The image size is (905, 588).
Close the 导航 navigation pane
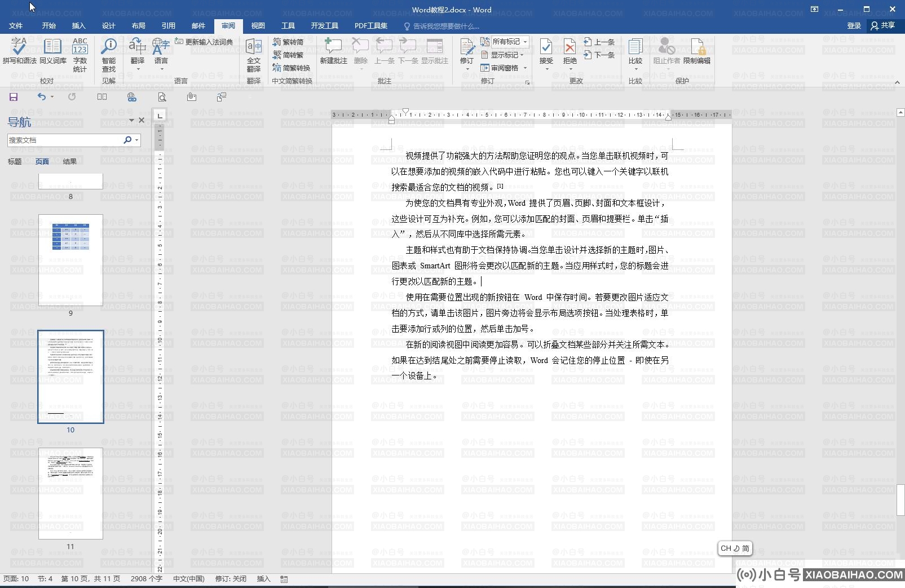142,120
